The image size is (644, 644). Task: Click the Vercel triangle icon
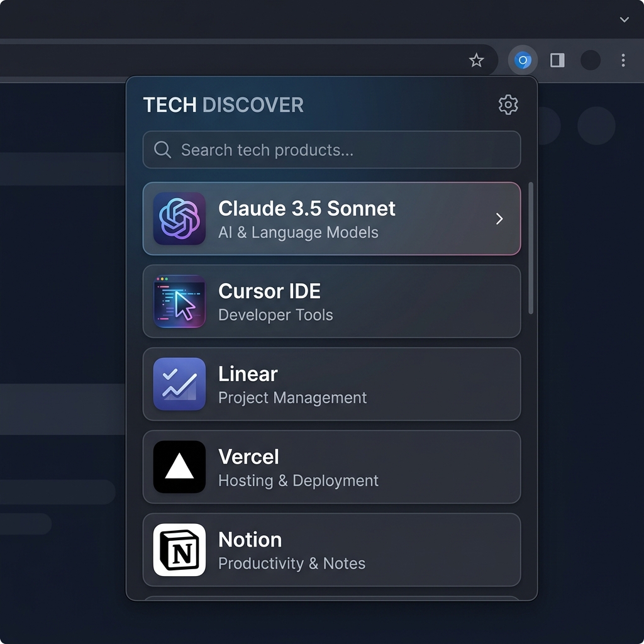[179, 467]
